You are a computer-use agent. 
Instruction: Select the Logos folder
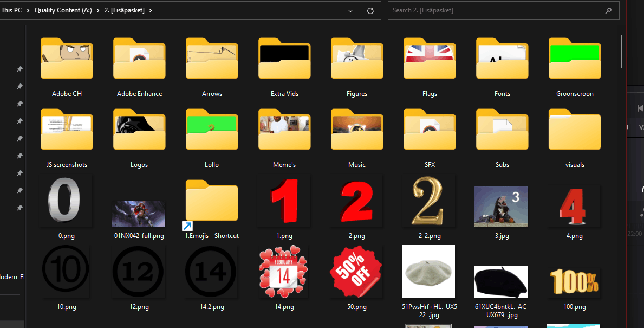point(139,130)
